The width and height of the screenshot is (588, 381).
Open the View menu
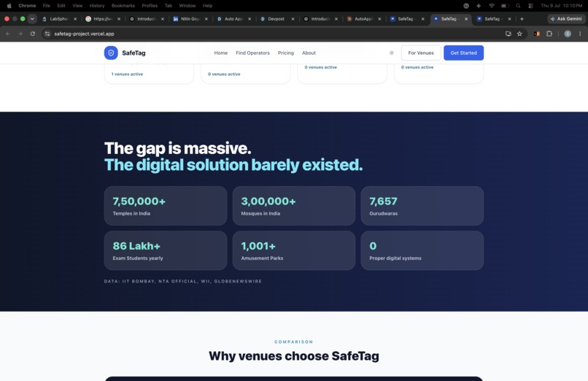tap(77, 6)
